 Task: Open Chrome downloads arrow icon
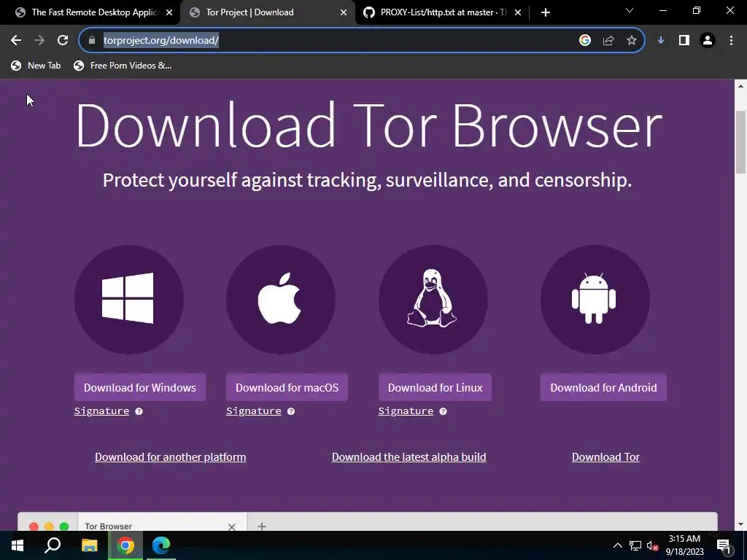click(661, 41)
